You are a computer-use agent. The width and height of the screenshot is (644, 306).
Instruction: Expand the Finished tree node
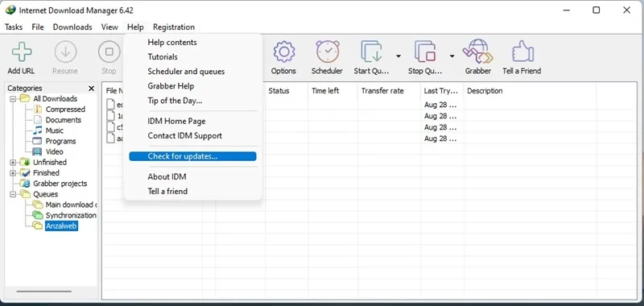[13, 173]
